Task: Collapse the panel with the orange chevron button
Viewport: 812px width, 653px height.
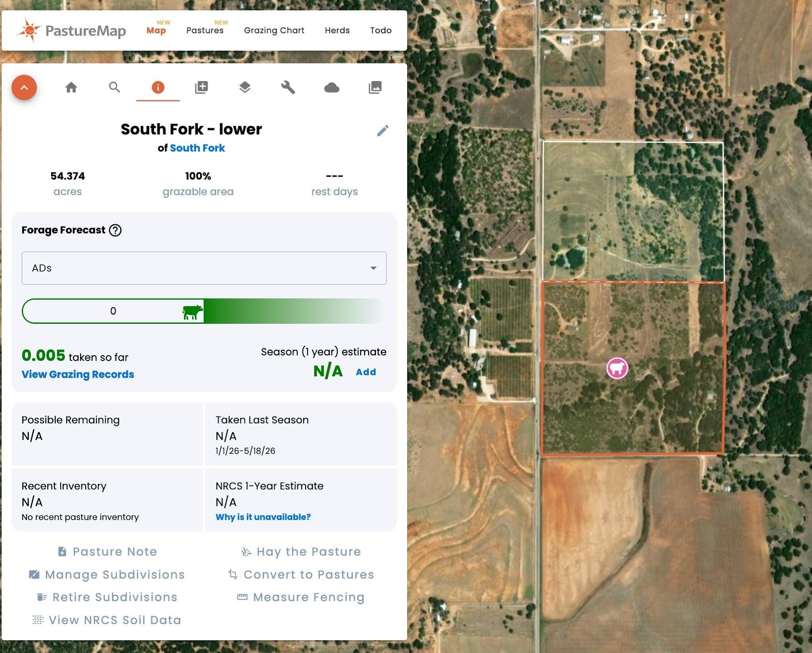Action: (x=24, y=87)
